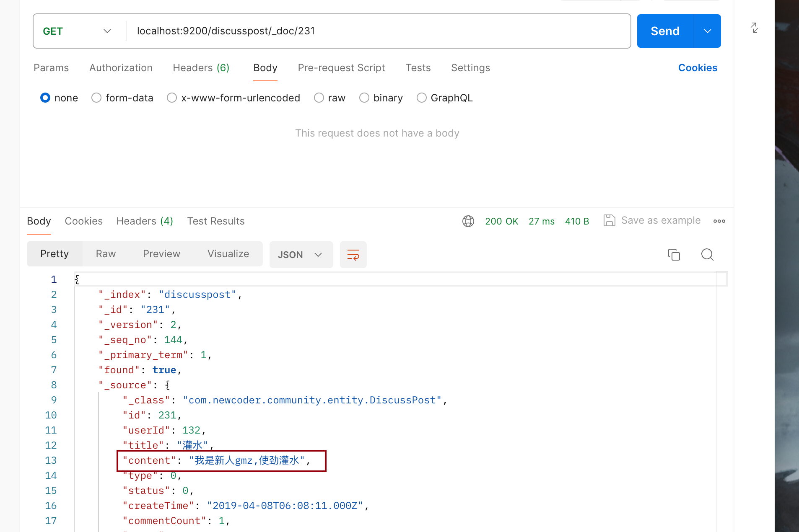This screenshot has width=799, height=532.
Task: Click the "_version": 2 line
Action: [x=140, y=325]
